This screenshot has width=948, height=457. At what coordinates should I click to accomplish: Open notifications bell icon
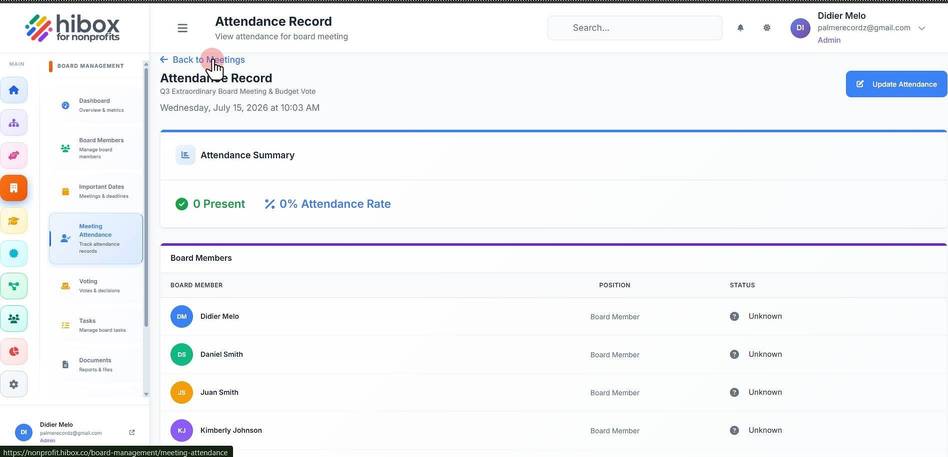pyautogui.click(x=740, y=28)
